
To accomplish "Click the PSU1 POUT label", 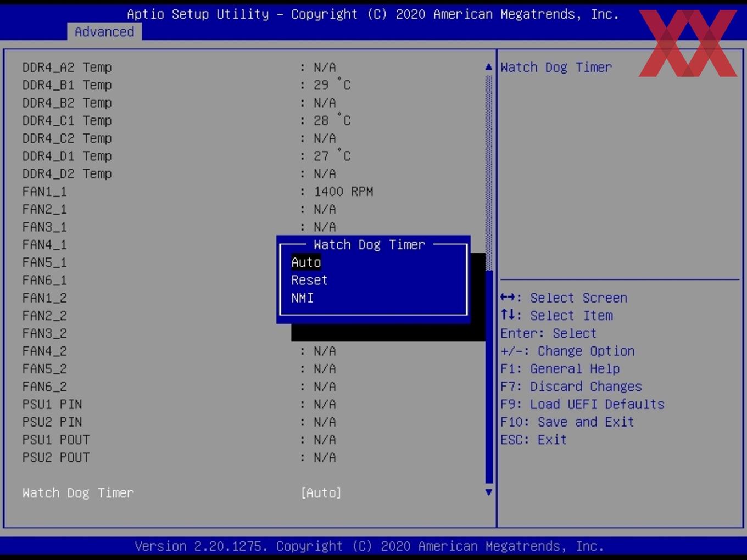I will point(56,440).
